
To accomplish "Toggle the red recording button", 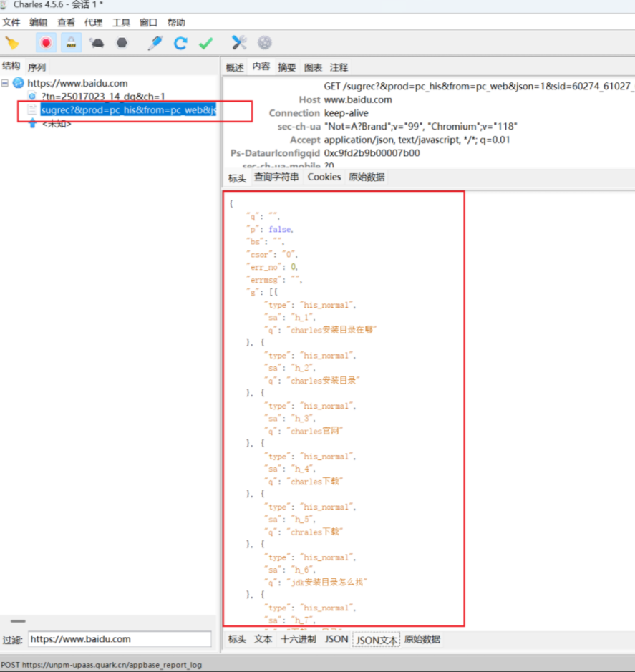I will tap(46, 43).
